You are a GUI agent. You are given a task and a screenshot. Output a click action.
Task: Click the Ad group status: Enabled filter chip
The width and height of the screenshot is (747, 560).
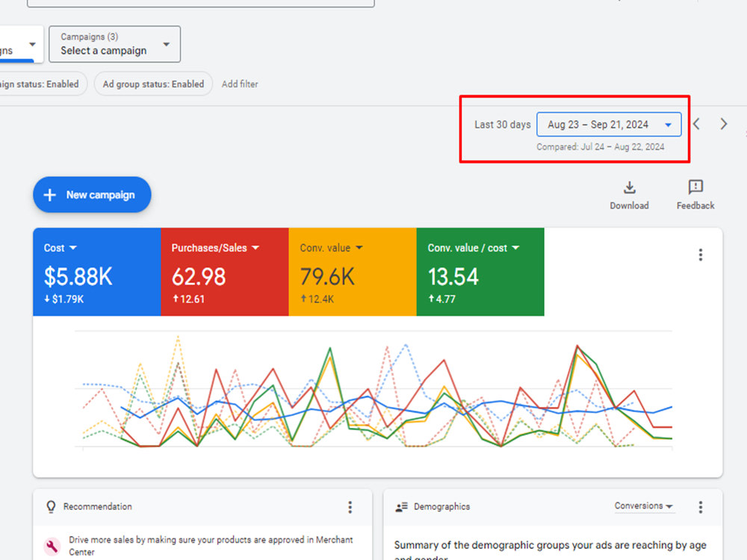click(153, 84)
